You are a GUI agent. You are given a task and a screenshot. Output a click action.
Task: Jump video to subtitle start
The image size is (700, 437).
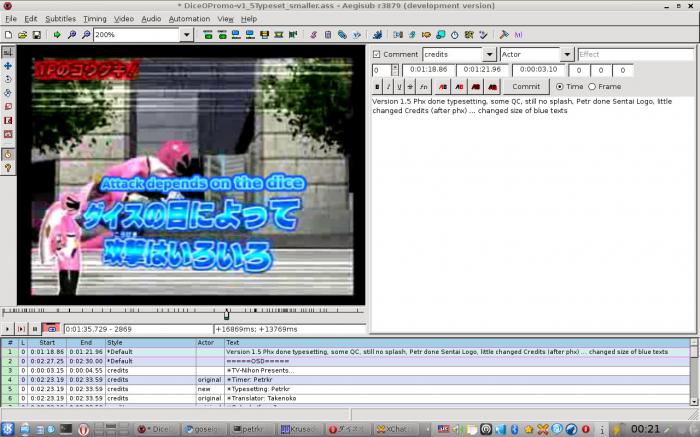pyautogui.click(x=208, y=34)
